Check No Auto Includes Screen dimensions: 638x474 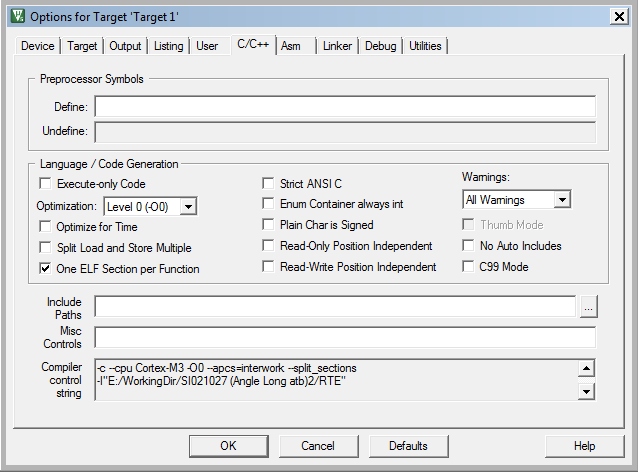tap(468, 245)
